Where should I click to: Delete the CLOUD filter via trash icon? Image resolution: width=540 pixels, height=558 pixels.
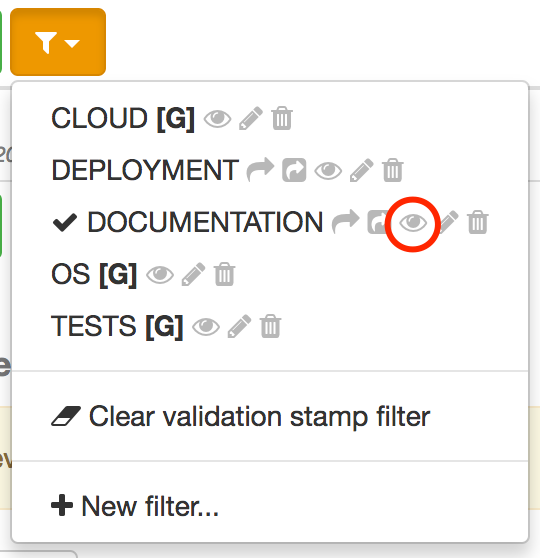pyautogui.click(x=282, y=118)
